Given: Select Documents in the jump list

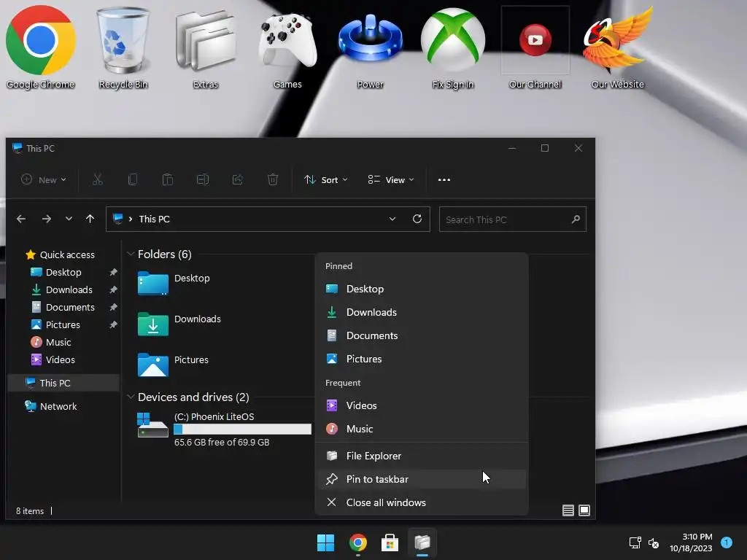Looking at the screenshot, I should pyautogui.click(x=422, y=335).
